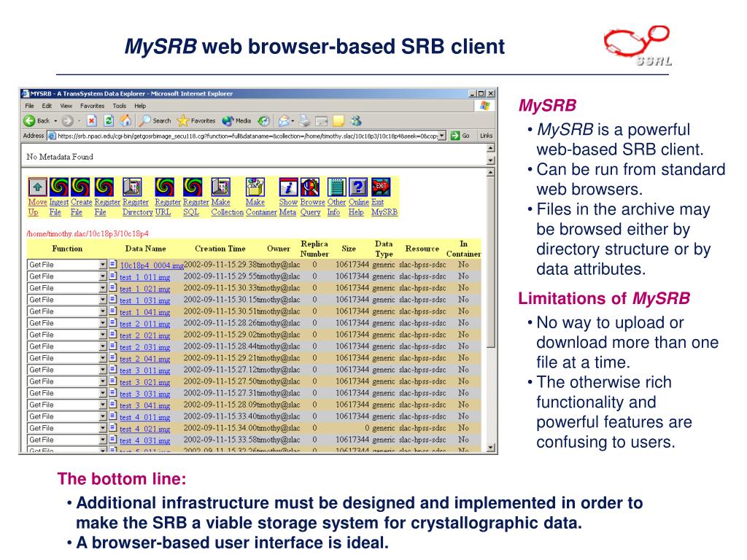Click the Refresh page button
747x560 pixels.
click(x=109, y=121)
